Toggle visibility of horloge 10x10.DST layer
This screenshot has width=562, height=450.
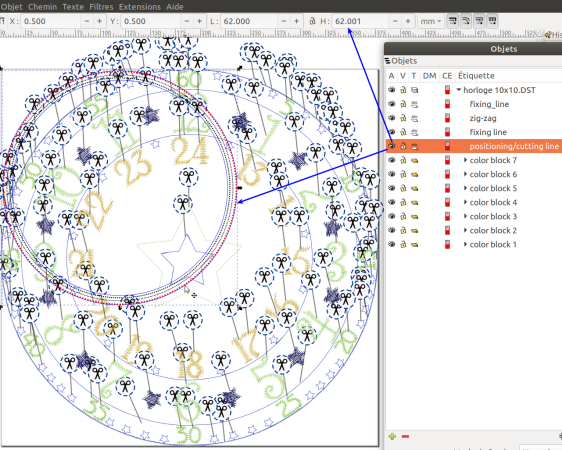click(392, 90)
